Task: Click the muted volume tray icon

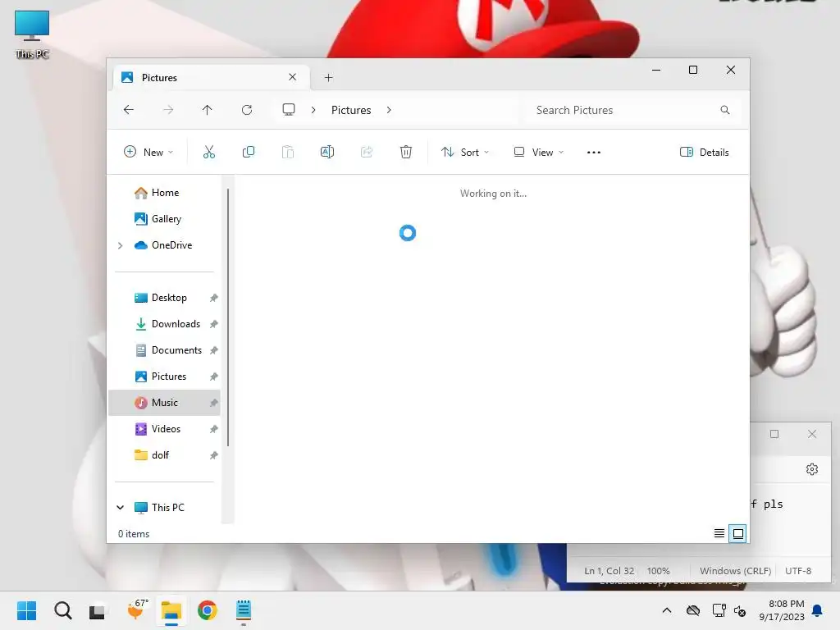Action: 741,610
